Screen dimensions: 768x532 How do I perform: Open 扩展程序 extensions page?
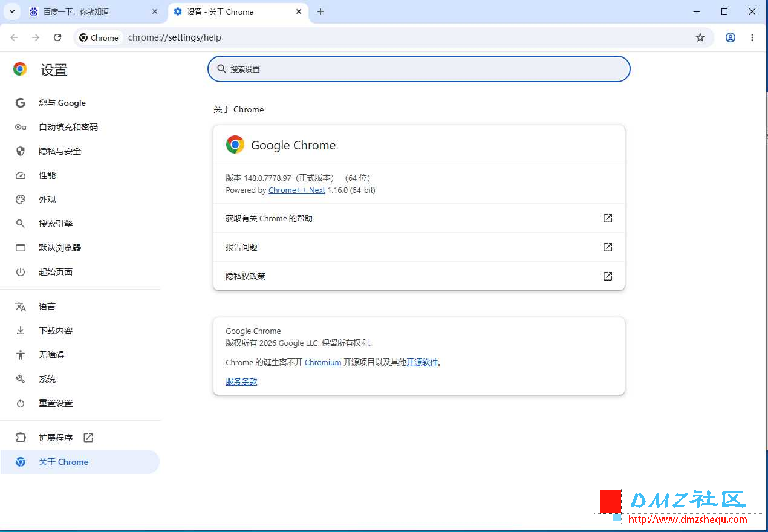tap(80, 438)
